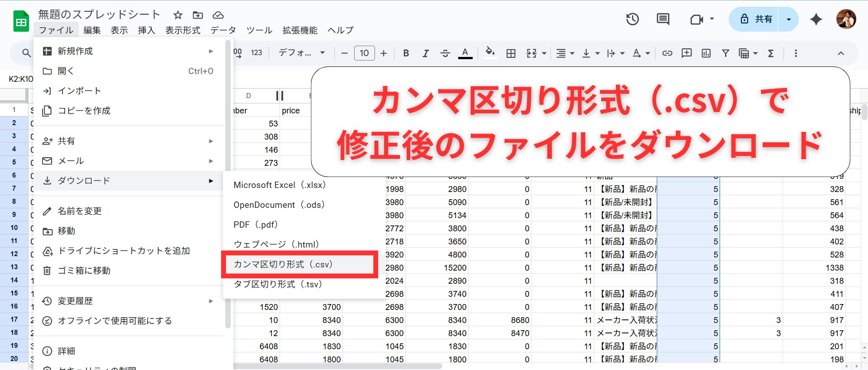Increase font size with plus button
This screenshot has height=370, width=868.
(x=384, y=53)
